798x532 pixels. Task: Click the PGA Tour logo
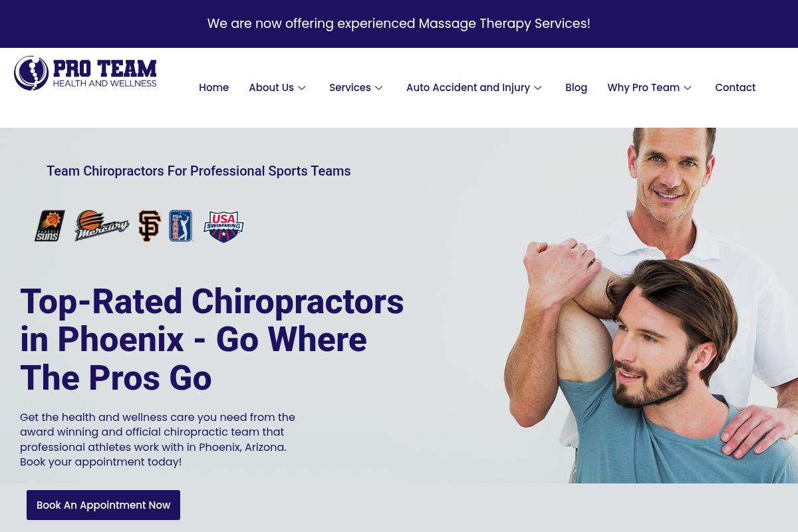(x=180, y=226)
